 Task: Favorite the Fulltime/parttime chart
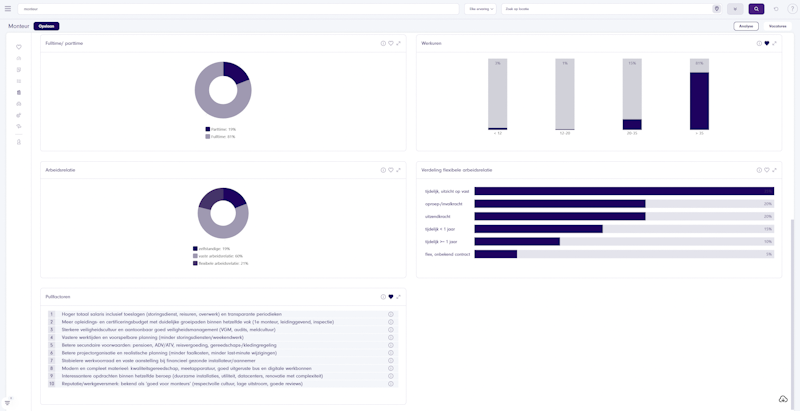tap(390, 43)
